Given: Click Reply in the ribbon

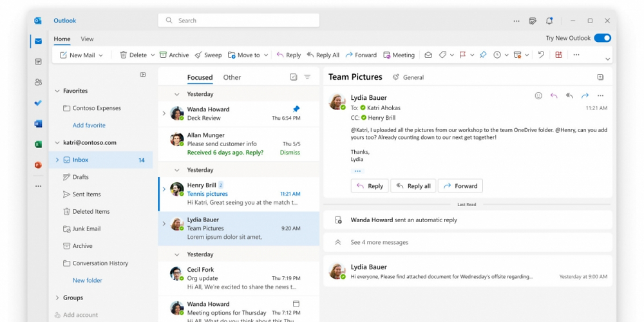Looking at the screenshot, I should [289, 55].
